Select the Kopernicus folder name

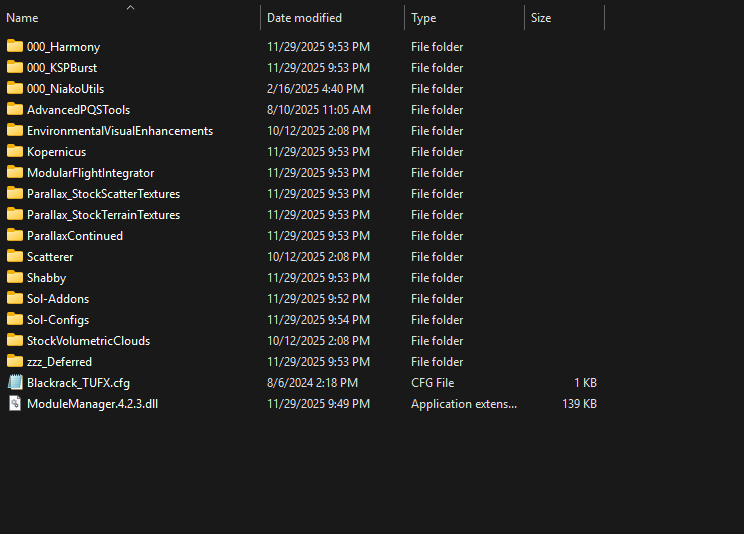[56, 152]
